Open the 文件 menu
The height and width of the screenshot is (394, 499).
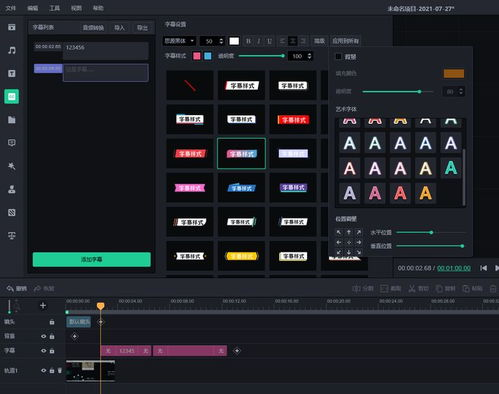click(x=11, y=8)
